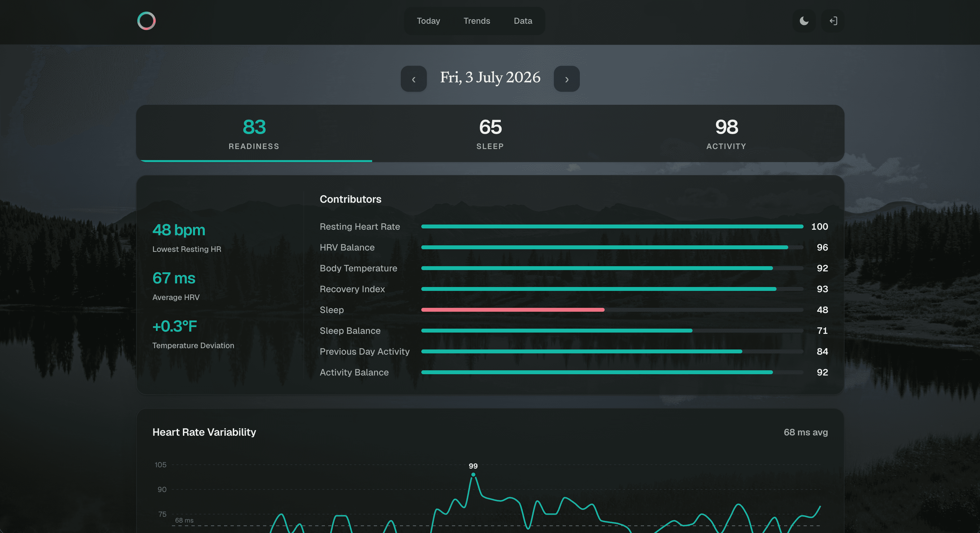The width and height of the screenshot is (980, 533).
Task: Select the Readiness score tab
Action: click(x=254, y=133)
